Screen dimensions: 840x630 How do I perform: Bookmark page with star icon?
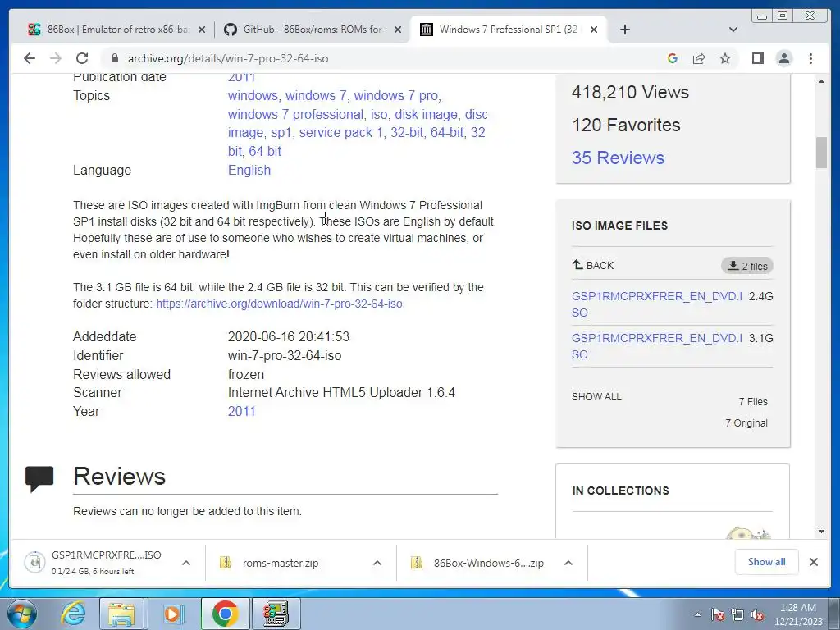click(x=725, y=58)
